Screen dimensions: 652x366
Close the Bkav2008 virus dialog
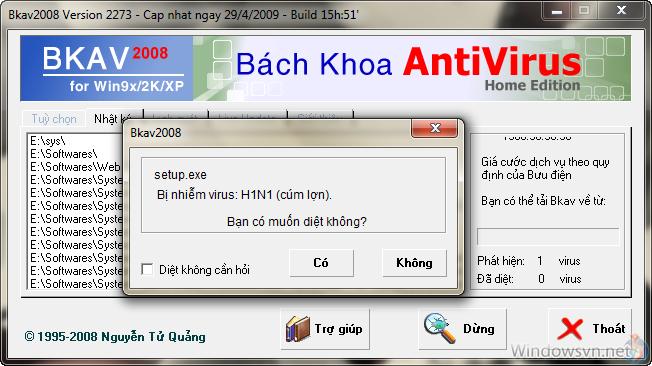(x=435, y=128)
